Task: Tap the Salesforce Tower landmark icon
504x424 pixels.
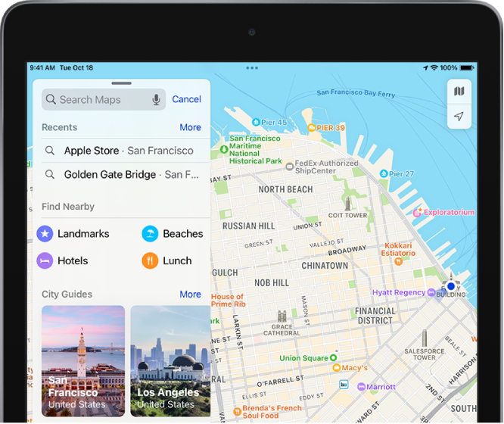Action: point(425,338)
